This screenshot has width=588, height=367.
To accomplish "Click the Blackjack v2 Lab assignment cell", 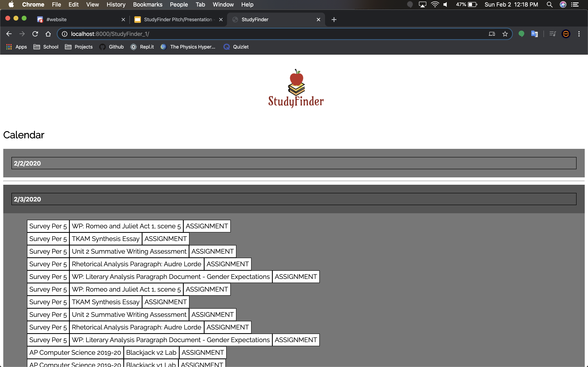I will (x=151, y=353).
